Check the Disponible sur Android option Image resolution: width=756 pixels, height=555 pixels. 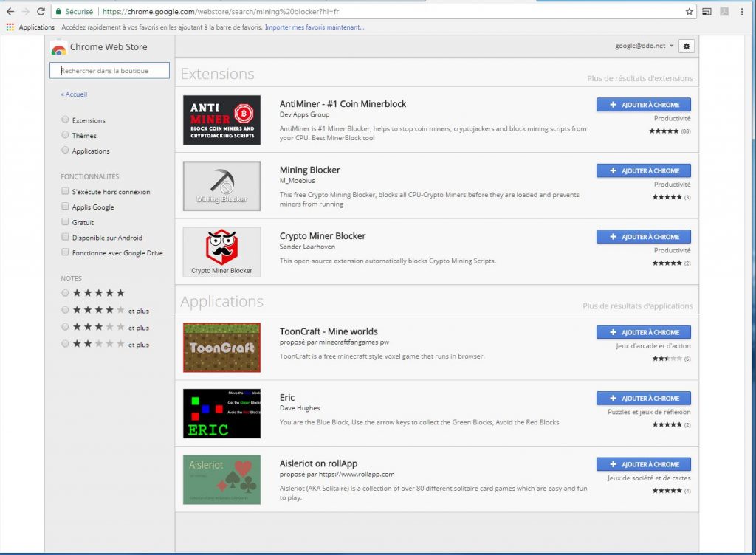coord(66,238)
